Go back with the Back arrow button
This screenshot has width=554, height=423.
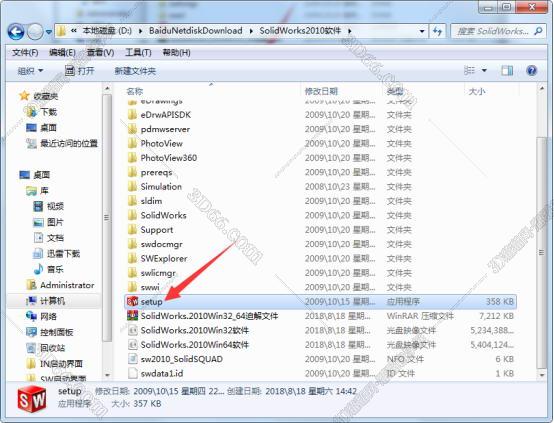[x=16, y=32]
